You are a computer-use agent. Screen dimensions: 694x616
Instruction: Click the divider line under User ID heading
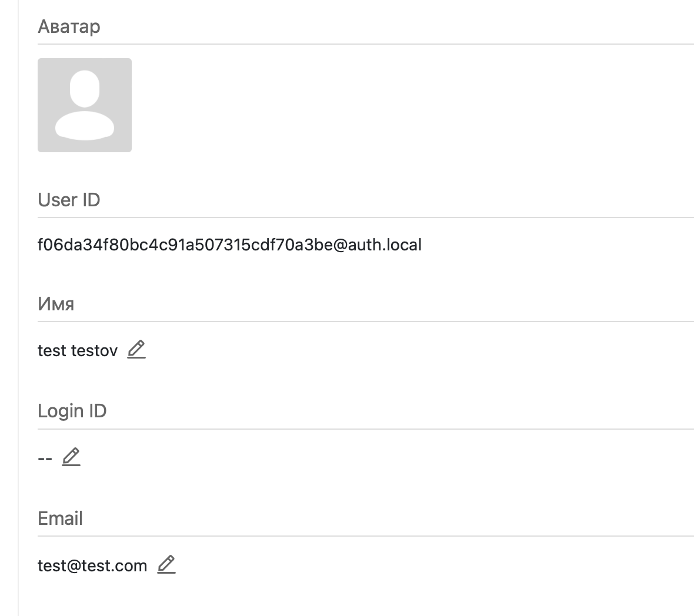pyautogui.click(x=365, y=217)
